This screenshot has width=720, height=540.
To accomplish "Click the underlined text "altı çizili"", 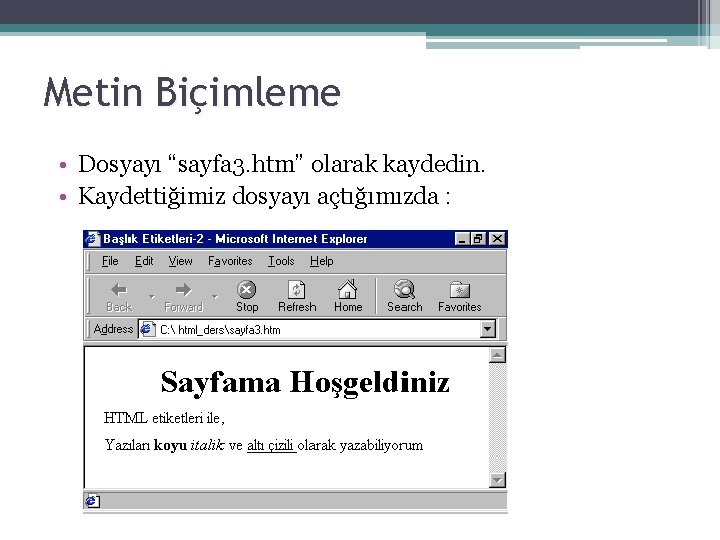I will click(270, 445).
